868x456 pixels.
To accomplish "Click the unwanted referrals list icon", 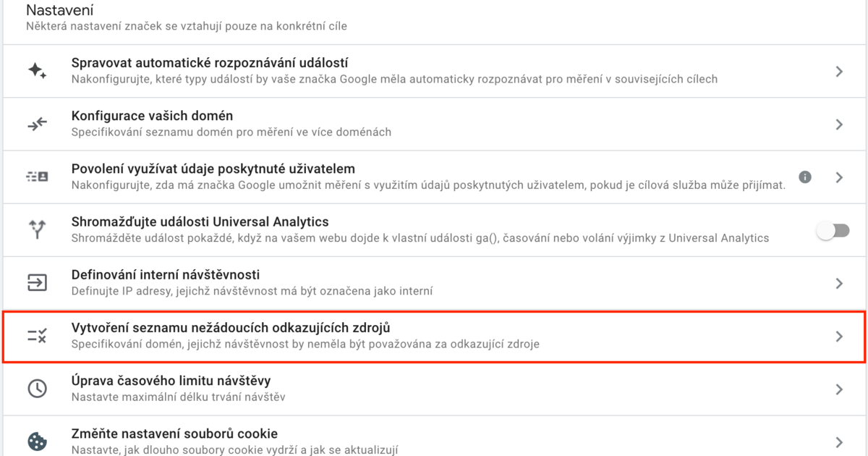I will click(37, 335).
